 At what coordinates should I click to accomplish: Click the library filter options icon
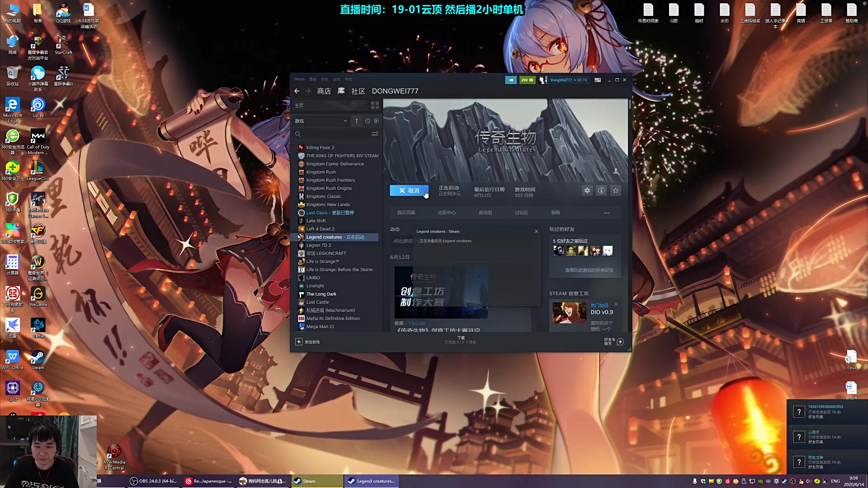pyautogui.click(x=375, y=134)
